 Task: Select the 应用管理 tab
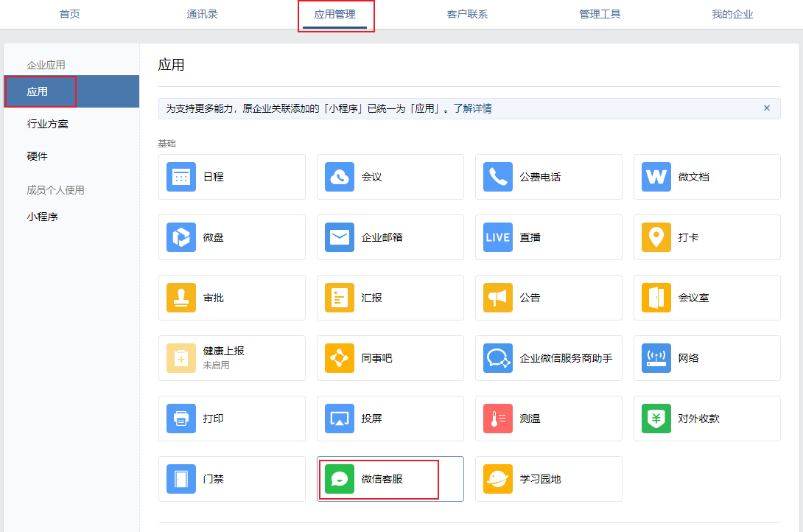(x=335, y=14)
